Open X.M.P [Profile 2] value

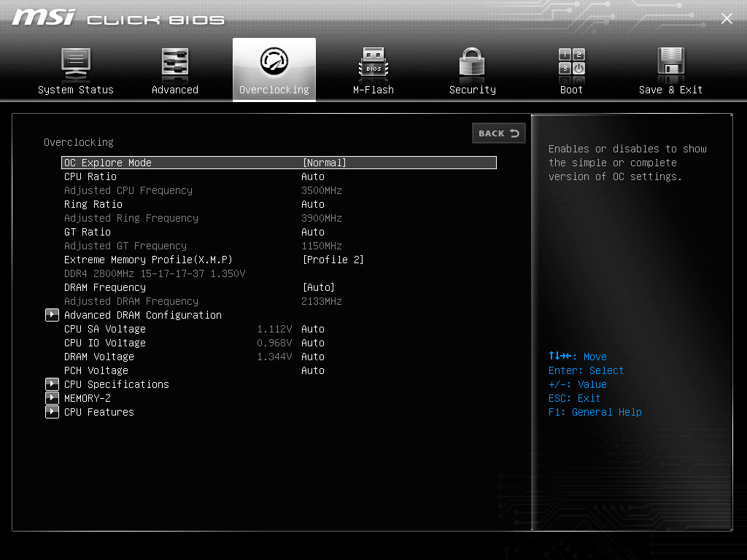point(333,260)
